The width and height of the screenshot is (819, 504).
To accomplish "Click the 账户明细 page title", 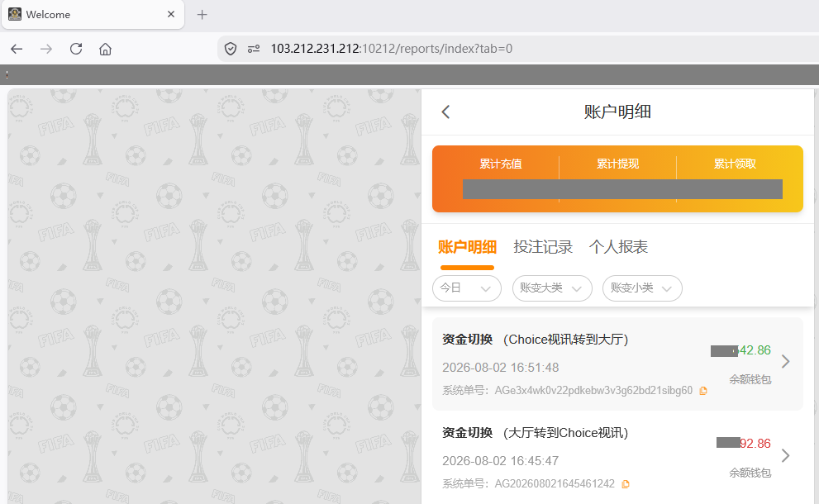I will (617, 112).
